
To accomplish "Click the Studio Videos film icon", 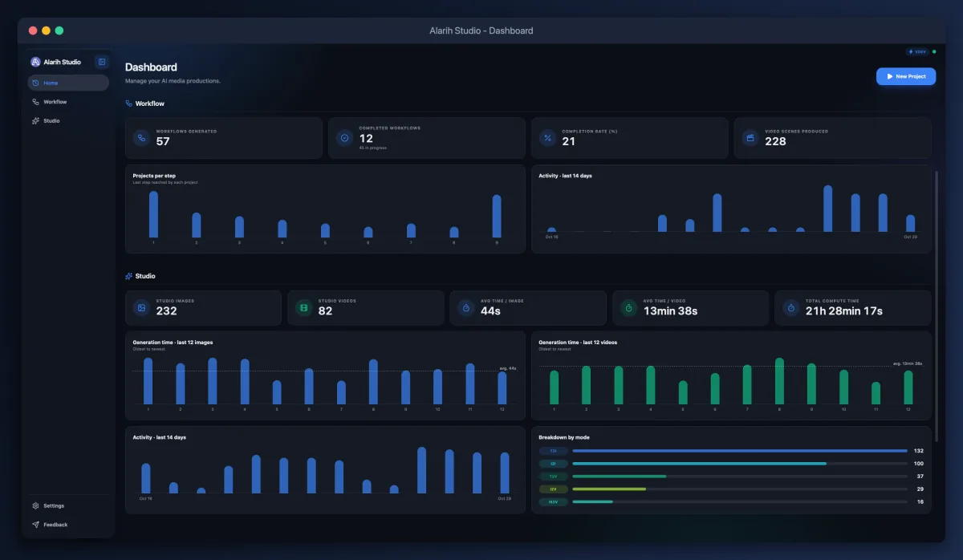I will [x=303, y=307].
